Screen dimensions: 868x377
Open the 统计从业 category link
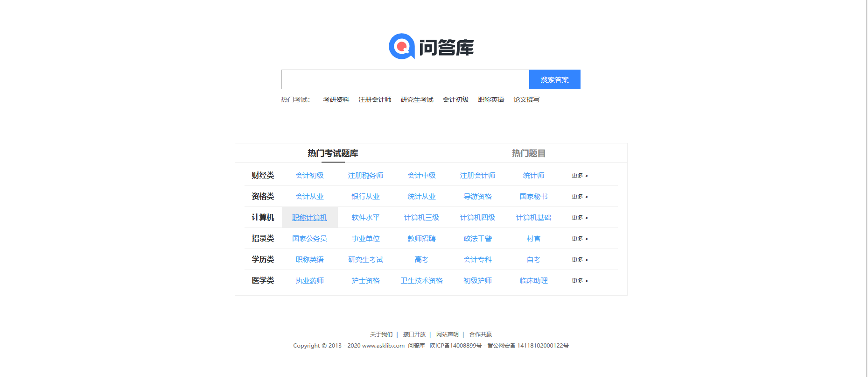tap(421, 197)
